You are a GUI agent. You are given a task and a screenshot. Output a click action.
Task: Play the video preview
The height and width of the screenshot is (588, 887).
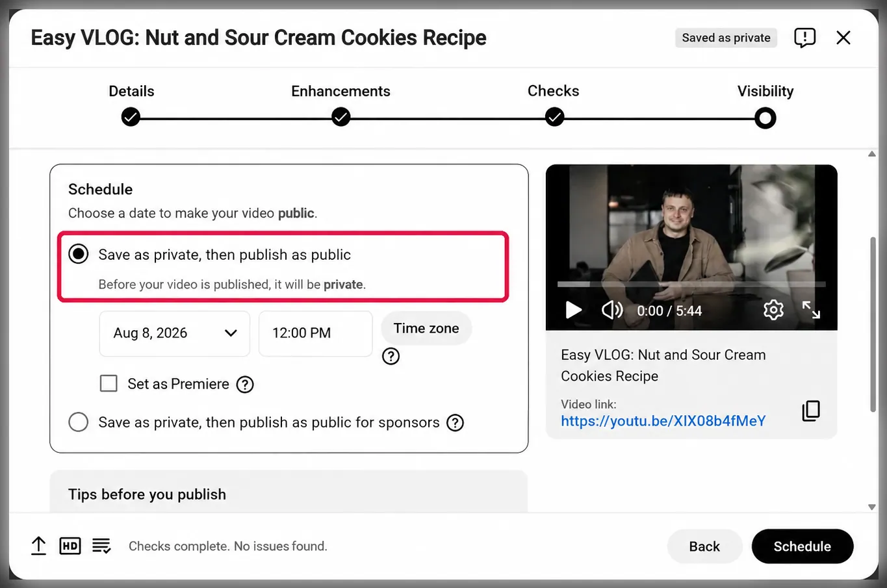click(x=573, y=310)
